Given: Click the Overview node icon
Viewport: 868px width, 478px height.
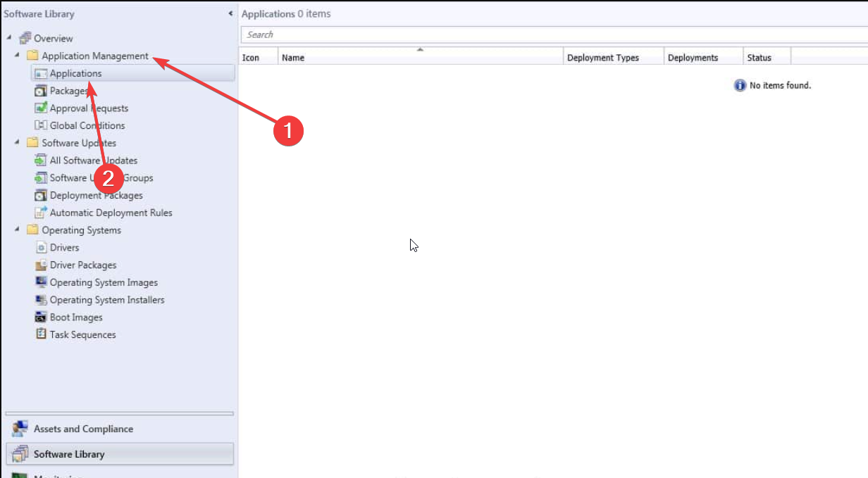Looking at the screenshot, I should [25, 38].
